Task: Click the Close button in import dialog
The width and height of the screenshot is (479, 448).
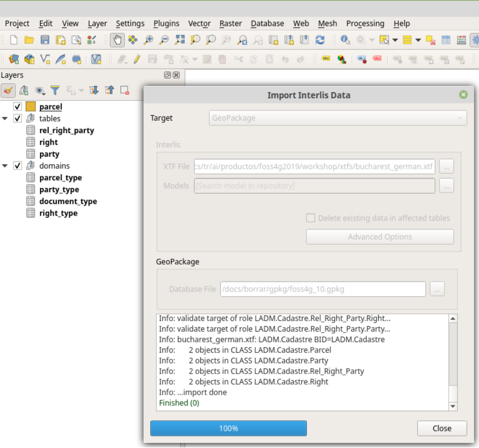Action: (442, 429)
